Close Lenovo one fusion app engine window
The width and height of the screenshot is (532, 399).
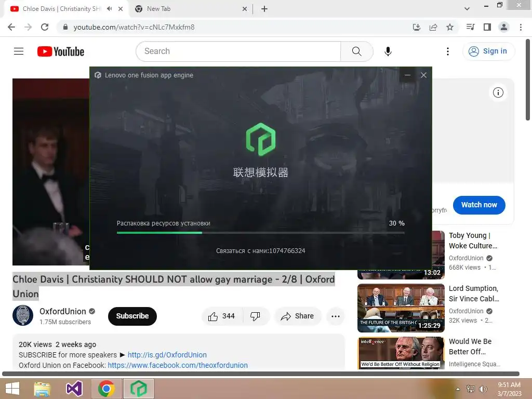[x=423, y=75]
